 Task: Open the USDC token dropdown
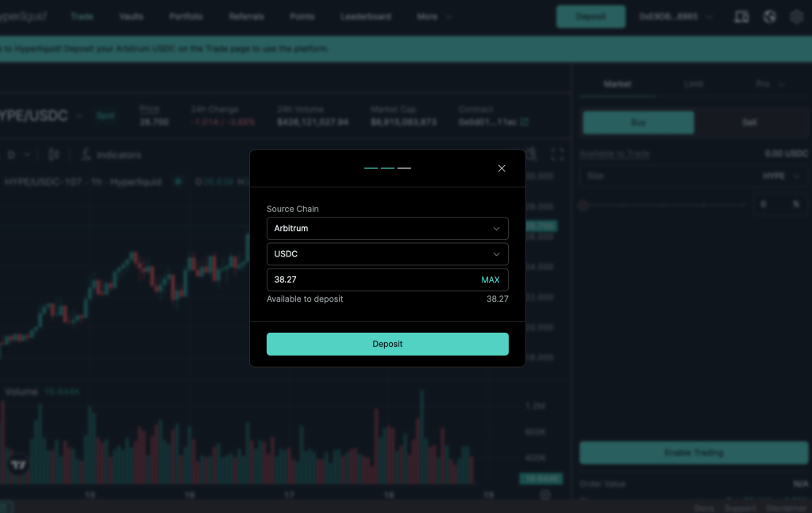point(387,254)
